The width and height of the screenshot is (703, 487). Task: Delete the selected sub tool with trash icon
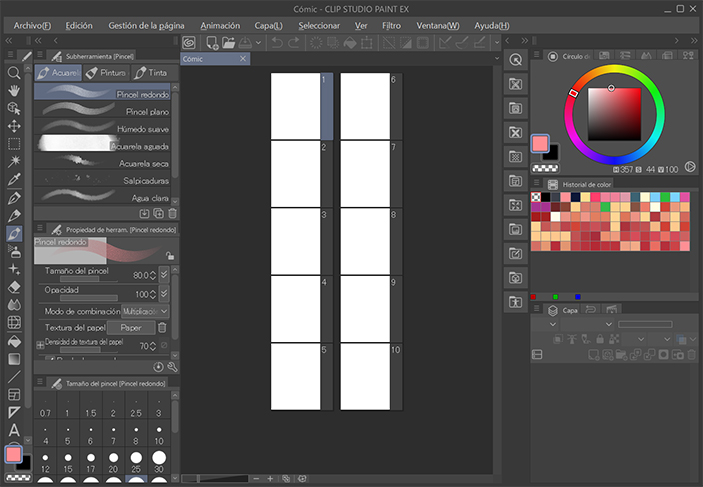[x=173, y=213]
